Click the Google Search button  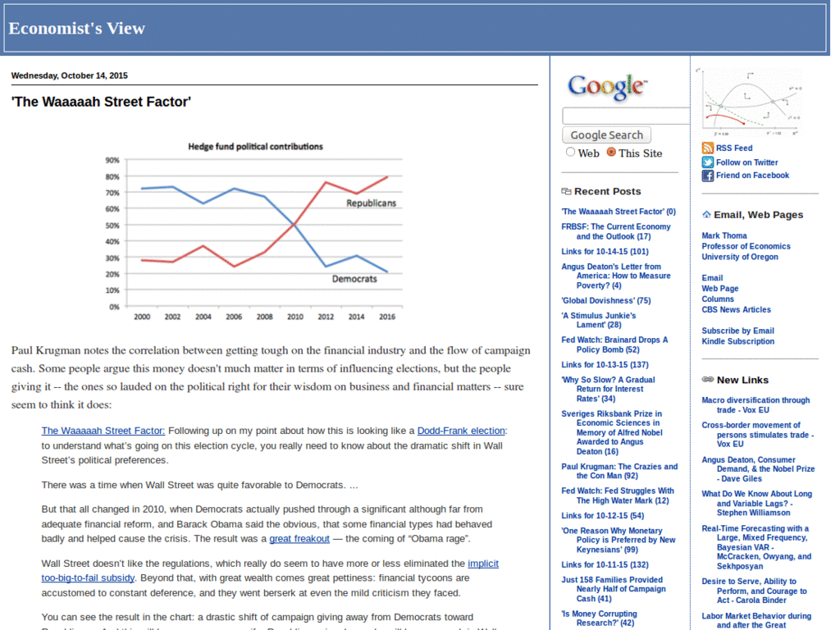click(606, 135)
